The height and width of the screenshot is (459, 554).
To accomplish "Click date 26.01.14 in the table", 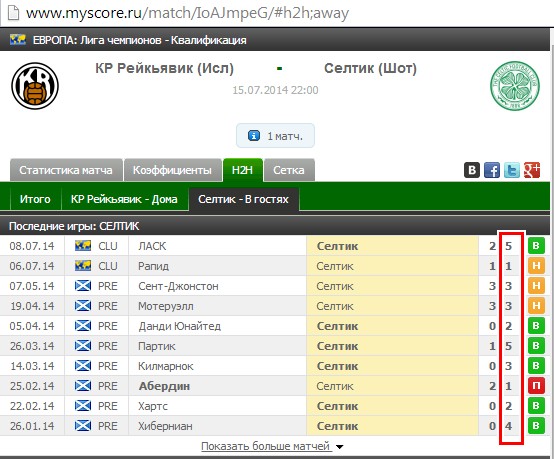I will pyautogui.click(x=32, y=426).
